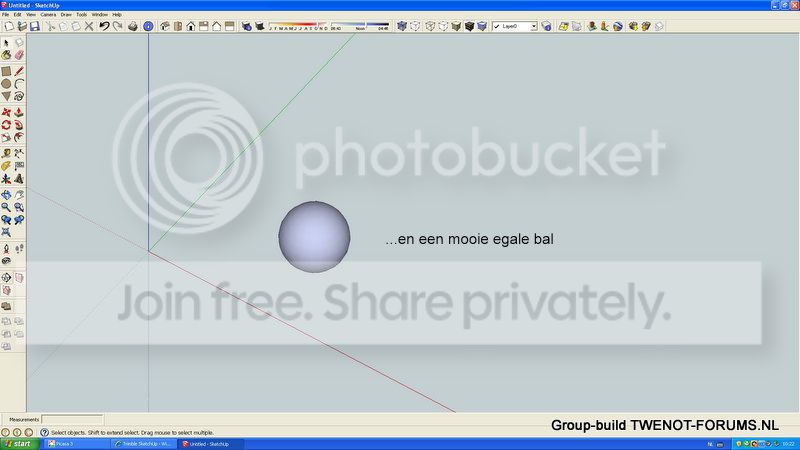
Task: Open Model Info blue circle icon
Action: (x=148, y=26)
